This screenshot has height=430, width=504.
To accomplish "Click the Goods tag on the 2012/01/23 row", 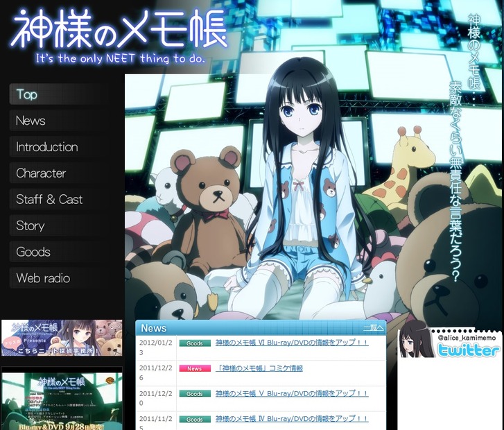I will tap(195, 343).
